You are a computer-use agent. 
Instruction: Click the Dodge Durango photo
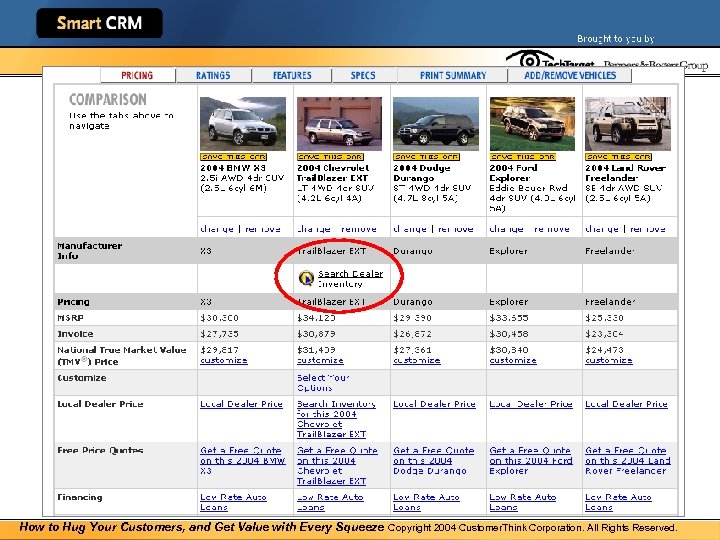coord(436,124)
